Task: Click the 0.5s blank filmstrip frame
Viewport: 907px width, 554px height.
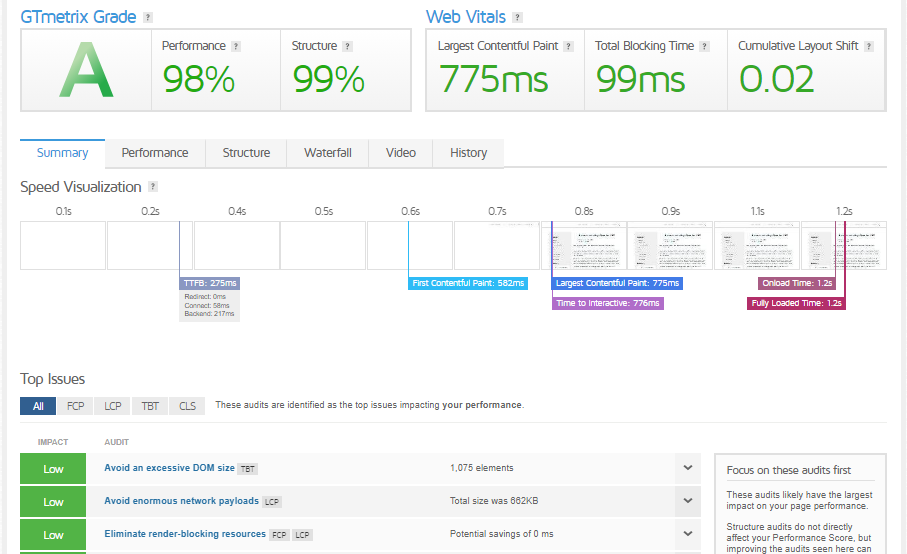Action: pyautogui.click(x=323, y=245)
